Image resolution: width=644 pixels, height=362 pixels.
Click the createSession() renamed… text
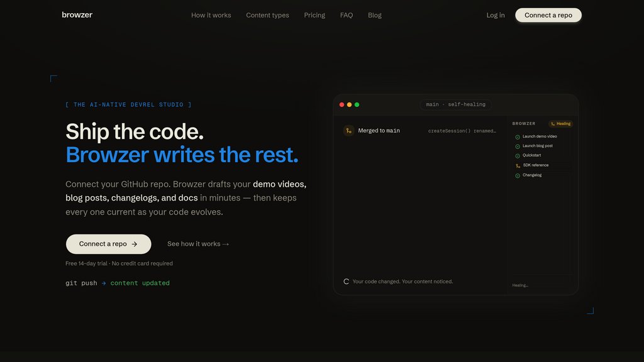462,131
